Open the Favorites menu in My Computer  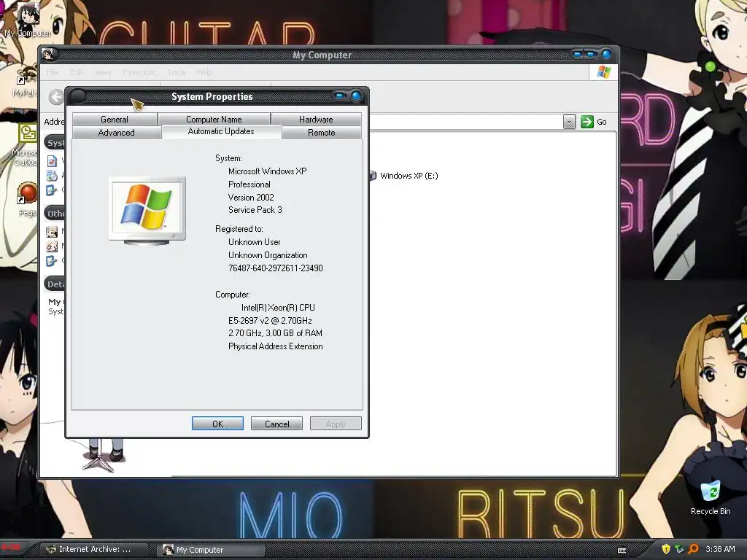pyautogui.click(x=139, y=72)
